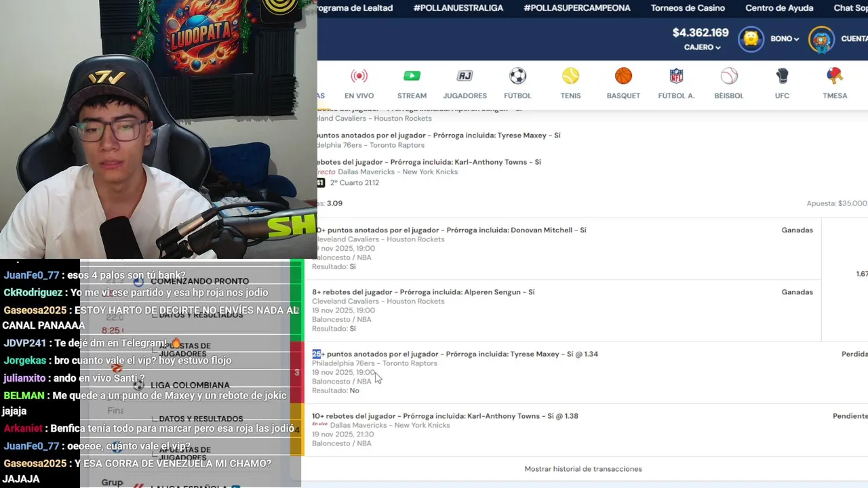Screen dimensions: 868x488
Task: Click the CUENTA account avatar icon
Action: (x=822, y=39)
